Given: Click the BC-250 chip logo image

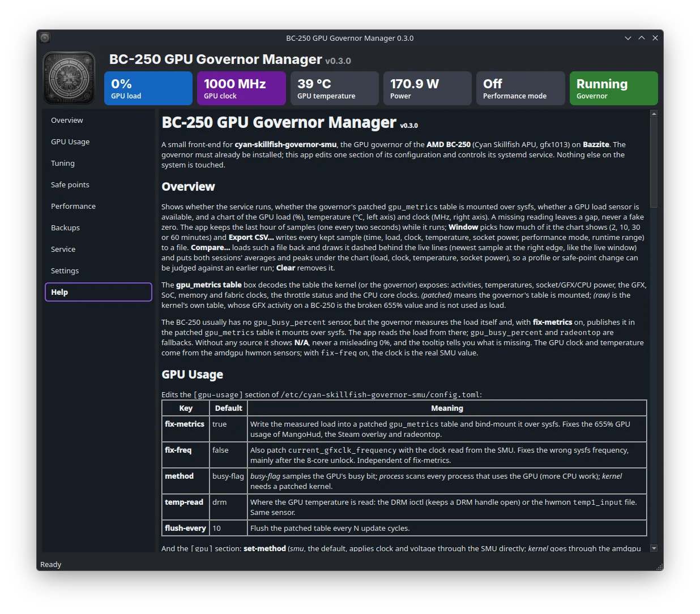Looking at the screenshot, I should [x=69, y=78].
